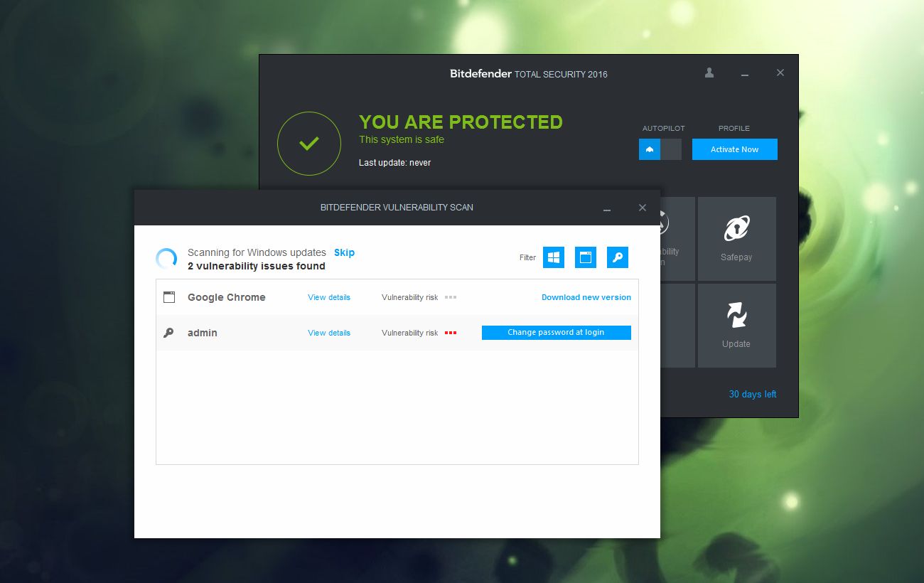Download new version of Google Chrome
The width and height of the screenshot is (924, 583).
pos(586,297)
